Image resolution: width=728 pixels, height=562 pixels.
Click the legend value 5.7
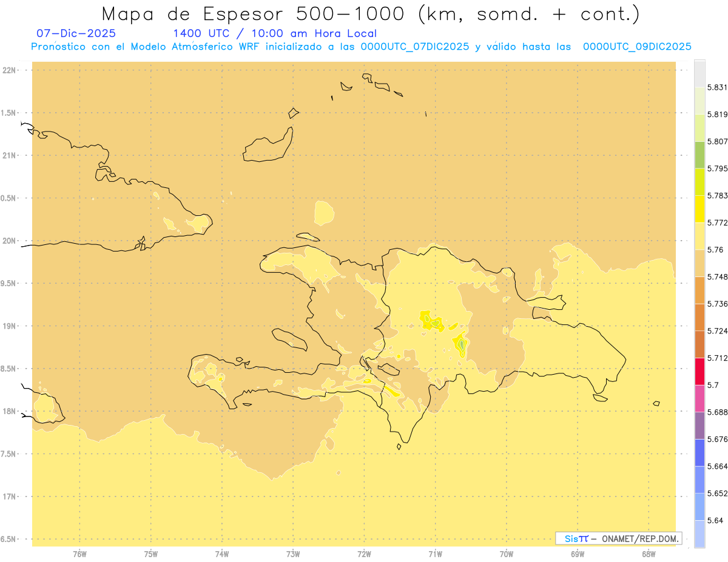pyautogui.click(x=713, y=385)
